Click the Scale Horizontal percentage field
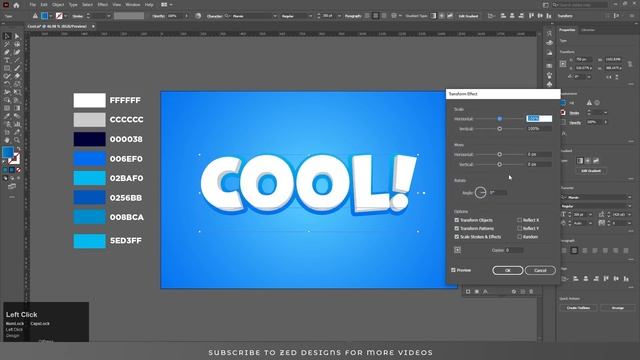 (x=539, y=118)
